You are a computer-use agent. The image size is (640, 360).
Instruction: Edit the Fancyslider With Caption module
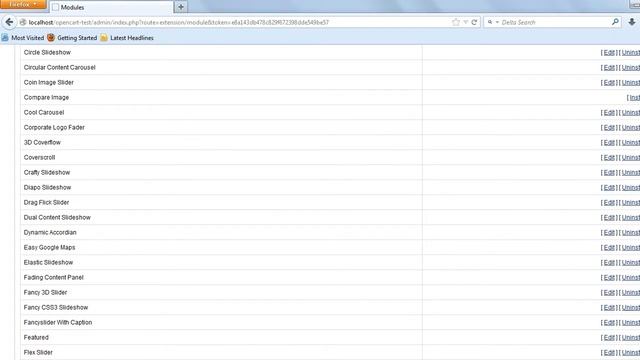[x=609, y=323]
